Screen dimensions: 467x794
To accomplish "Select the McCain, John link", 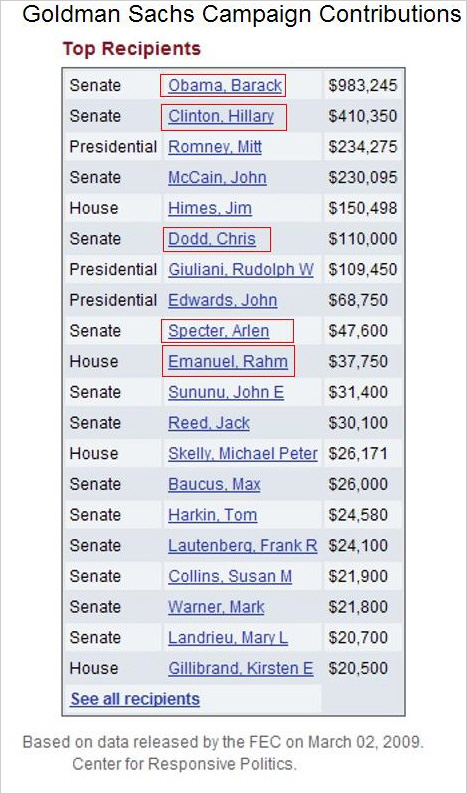I will click(217, 178).
